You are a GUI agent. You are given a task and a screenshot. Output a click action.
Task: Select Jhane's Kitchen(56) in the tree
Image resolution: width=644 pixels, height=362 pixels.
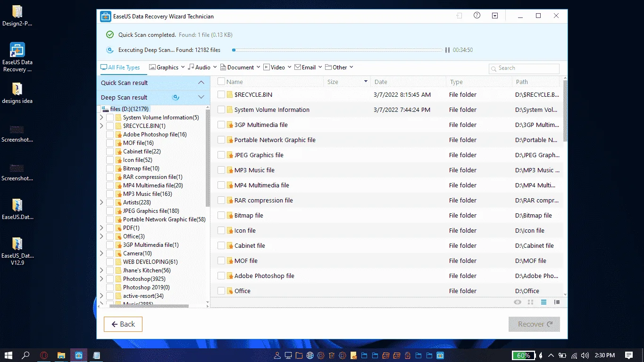[x=147, y=270]
